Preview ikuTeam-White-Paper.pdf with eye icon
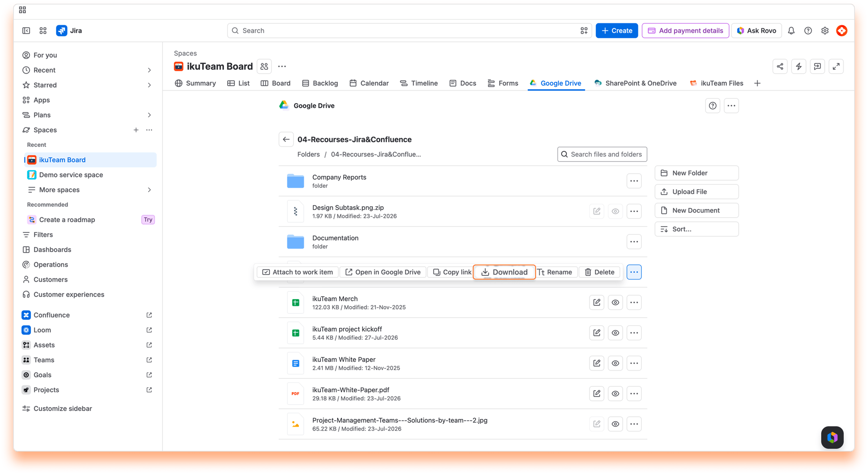 (615, 394)
